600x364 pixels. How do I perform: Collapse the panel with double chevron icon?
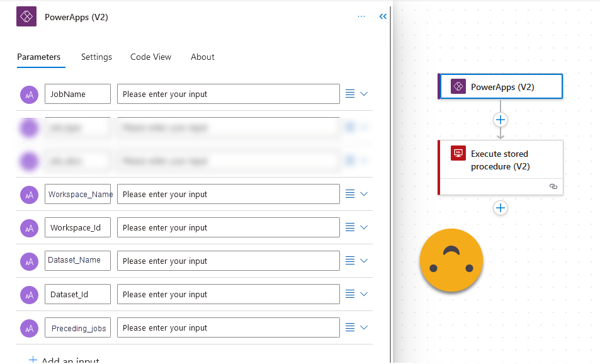click(383, 17)
